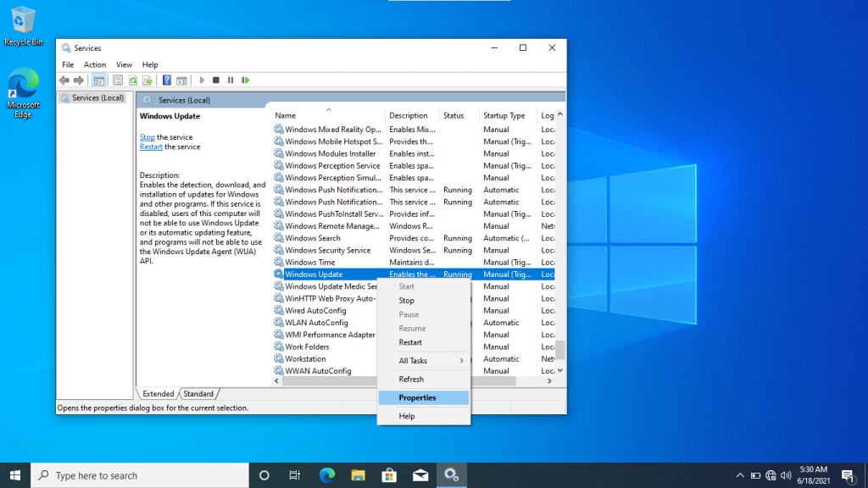Open the network icon in the system tray

771,475
